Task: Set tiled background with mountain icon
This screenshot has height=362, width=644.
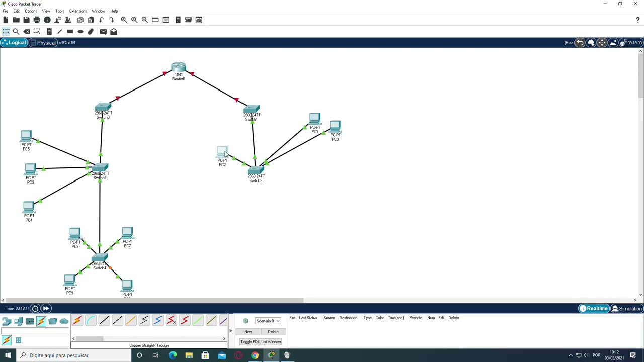Action: point(613,43)
